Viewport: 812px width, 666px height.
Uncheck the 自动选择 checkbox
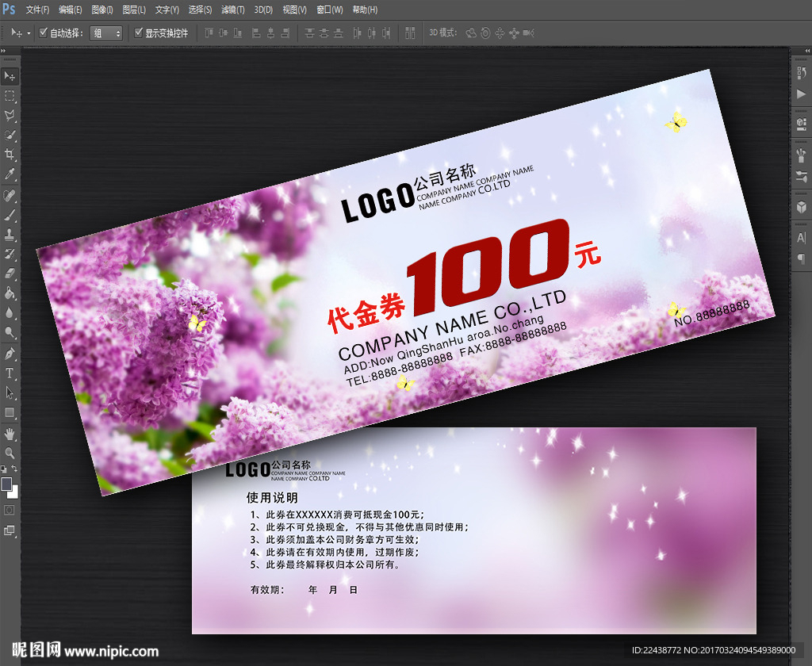tap(44, 33)
